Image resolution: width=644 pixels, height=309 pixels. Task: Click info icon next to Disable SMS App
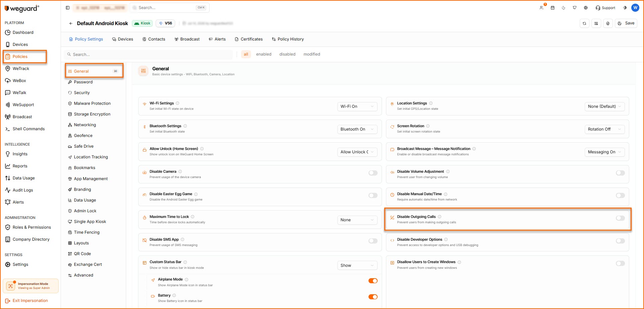coord(182,239)
